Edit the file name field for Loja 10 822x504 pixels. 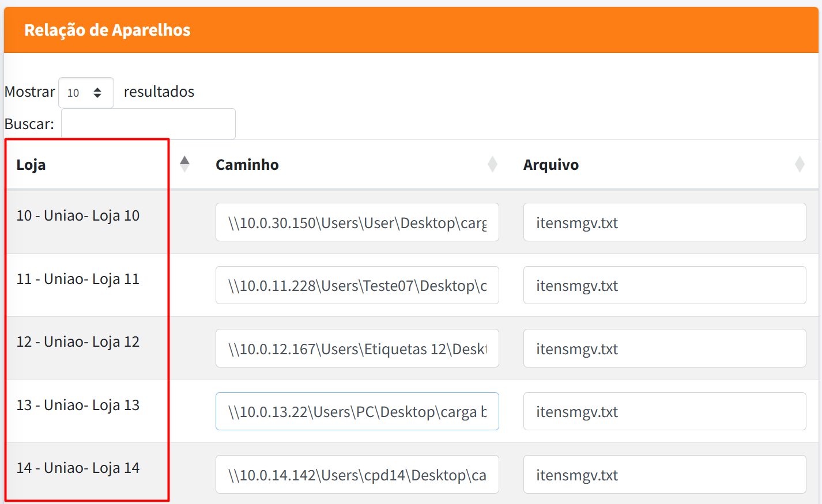coord(664,222)
